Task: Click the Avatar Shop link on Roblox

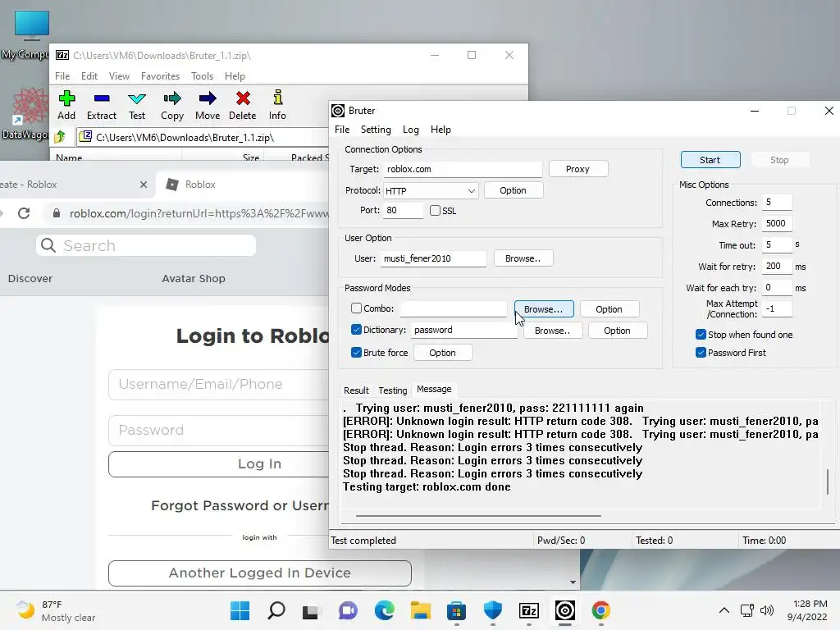Action: click(194, 279)
